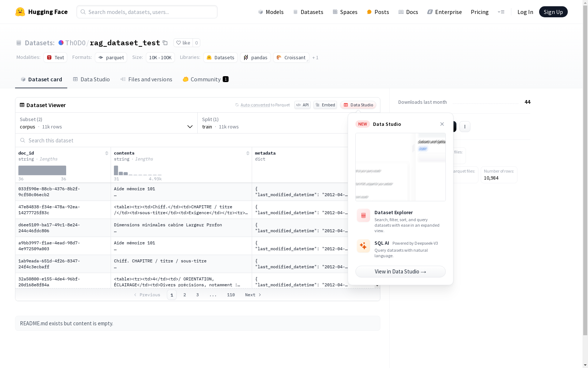
Task: Switch to the Dataset card tab
Action: tap(41, 79)
